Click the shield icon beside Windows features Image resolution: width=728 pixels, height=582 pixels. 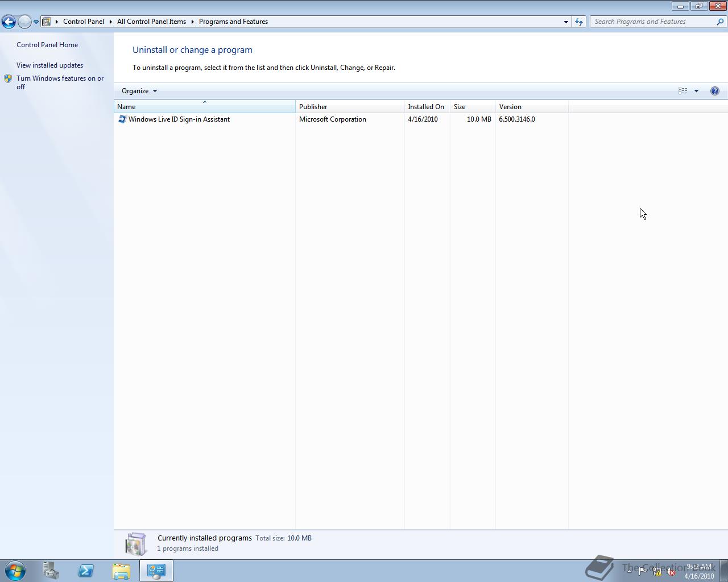pos(8,78)
